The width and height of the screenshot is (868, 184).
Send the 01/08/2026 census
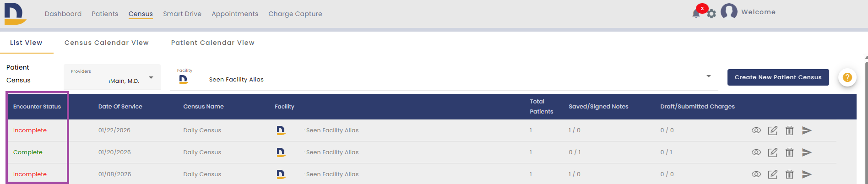[807, 174]
